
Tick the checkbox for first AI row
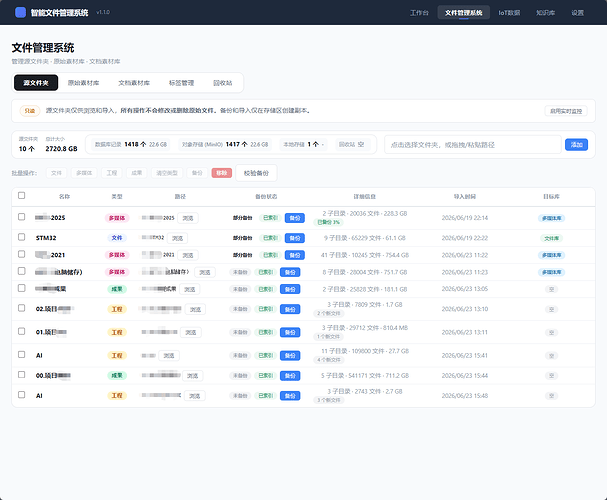click(22, 354)
